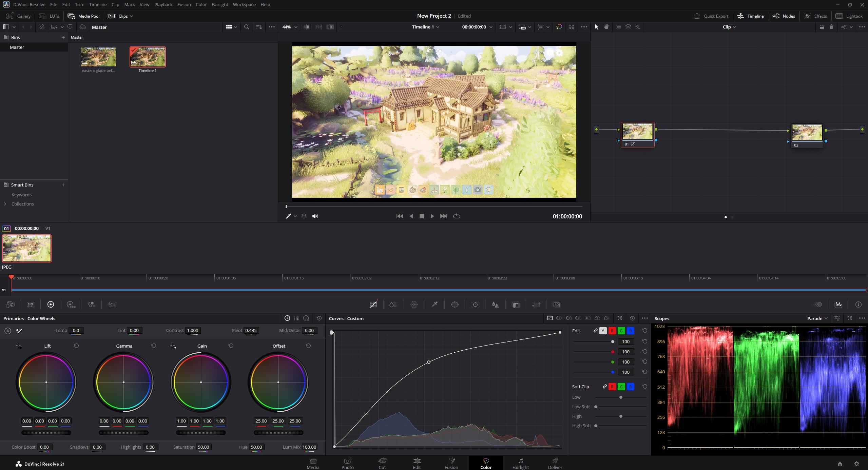The image size is (868, 470).
Task: Open the Power Window palette
Action: pyautogui.click(x=455, y=305)
